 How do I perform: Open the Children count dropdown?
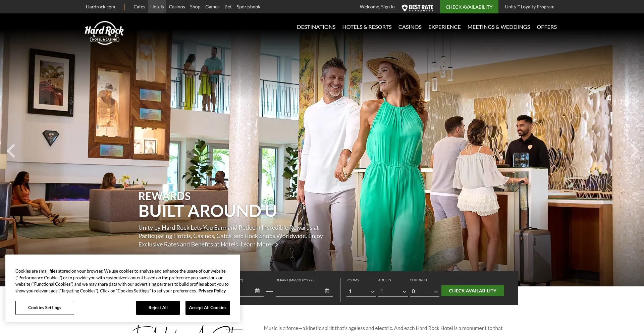click(424, 291)
